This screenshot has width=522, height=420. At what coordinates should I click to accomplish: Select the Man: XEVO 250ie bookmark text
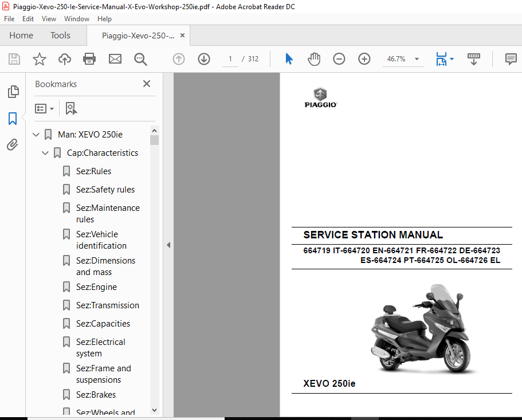[x=90, y=135]
